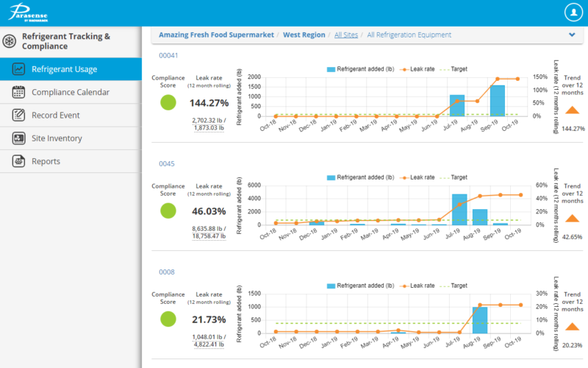Open site 00041 link

pyautogui.click(x=169, y=55)
